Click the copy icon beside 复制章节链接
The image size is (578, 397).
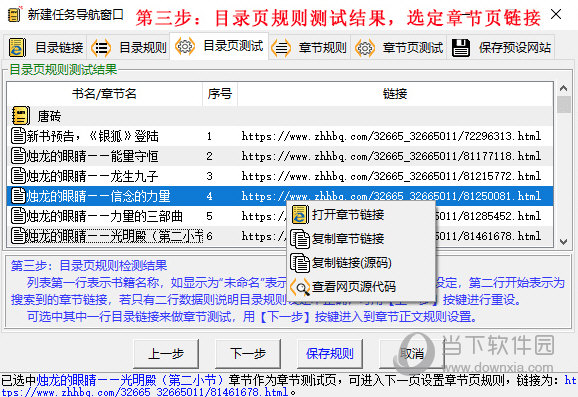pos(300,238)
